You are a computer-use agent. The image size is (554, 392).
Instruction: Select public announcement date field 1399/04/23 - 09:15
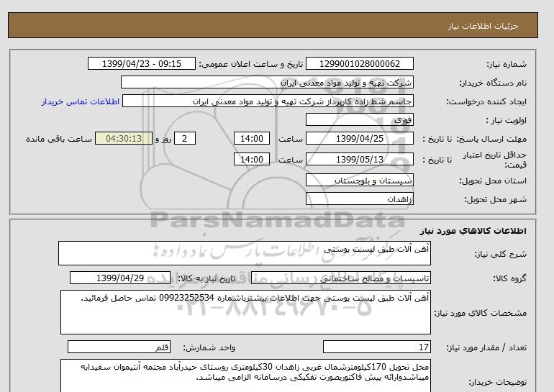pos(141,64)
